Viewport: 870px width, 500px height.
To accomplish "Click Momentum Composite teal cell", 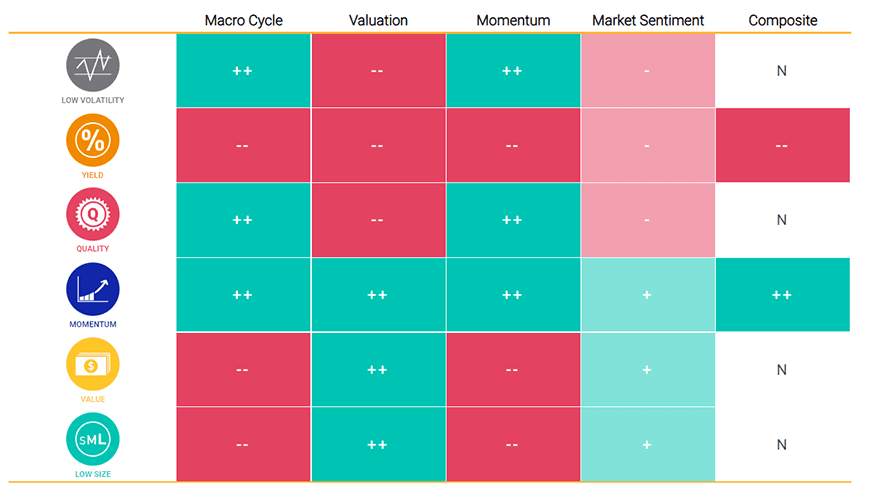I will pos(782,295).
